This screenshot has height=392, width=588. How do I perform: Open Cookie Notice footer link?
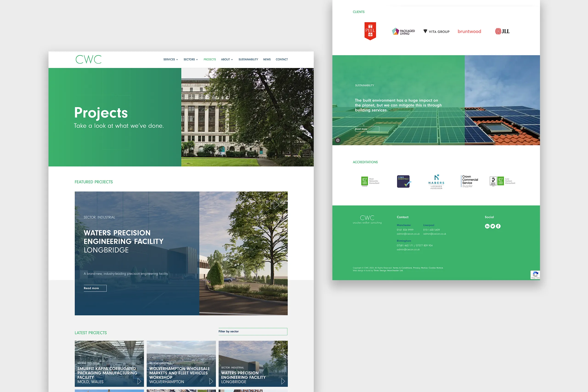coord(436,268)
